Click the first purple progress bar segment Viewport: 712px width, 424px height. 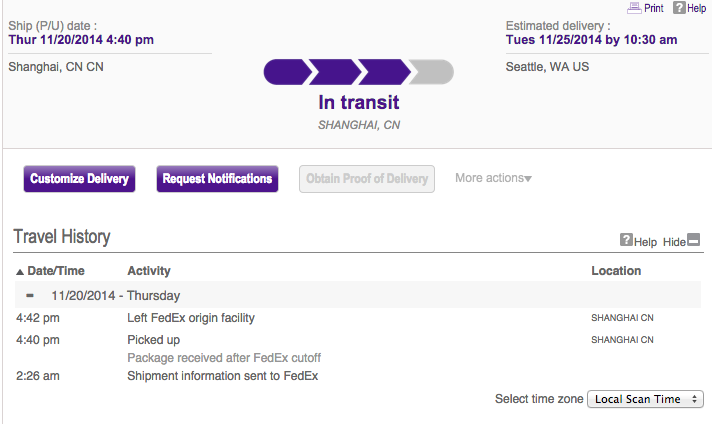[x=285, y=72]
